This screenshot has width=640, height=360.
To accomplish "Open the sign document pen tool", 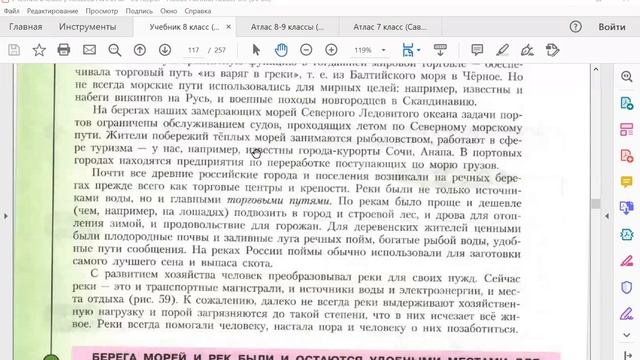I will point(527,50).
